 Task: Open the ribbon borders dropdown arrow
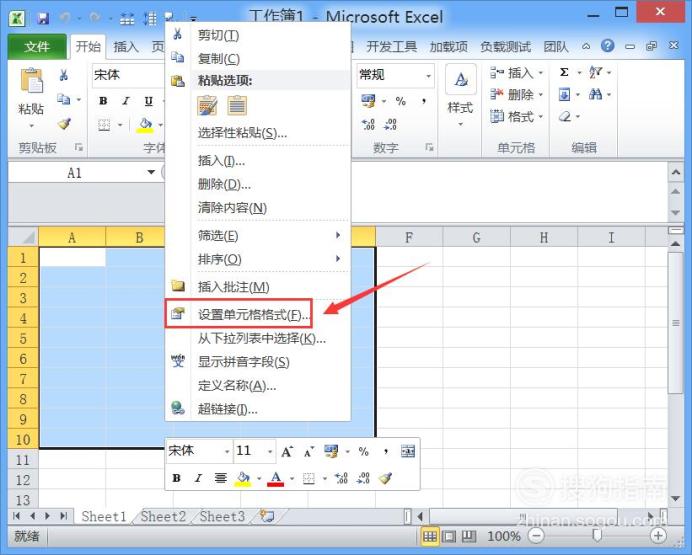(x=120, y=125)
